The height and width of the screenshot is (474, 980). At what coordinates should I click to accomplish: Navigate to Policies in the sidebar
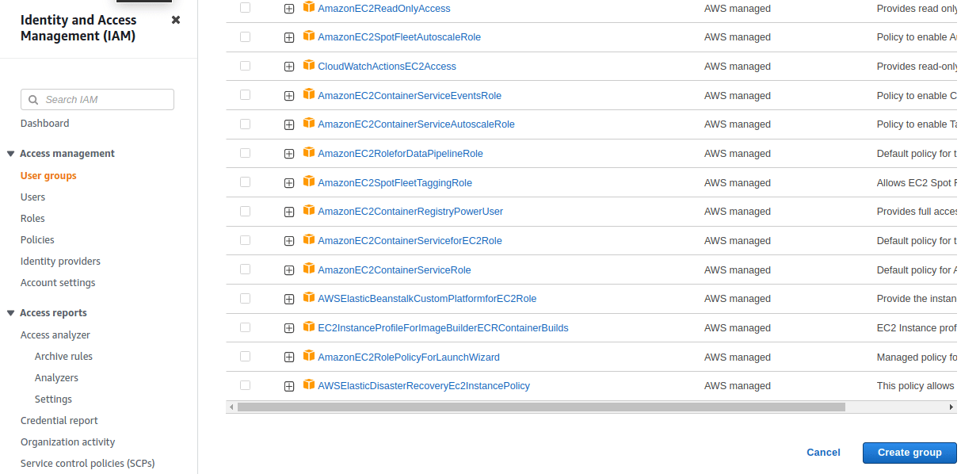(x=37, y=240)
